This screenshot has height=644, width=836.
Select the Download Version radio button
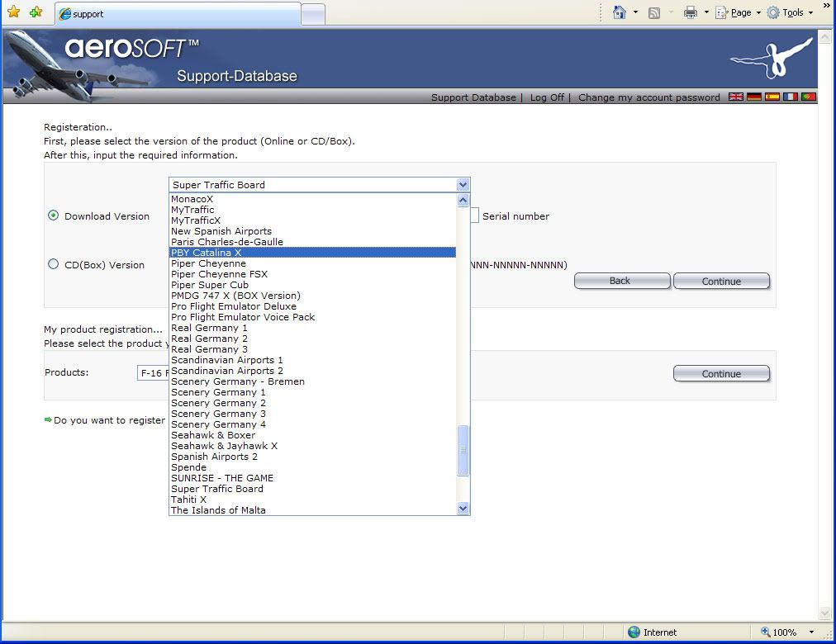tap(54, 215)
